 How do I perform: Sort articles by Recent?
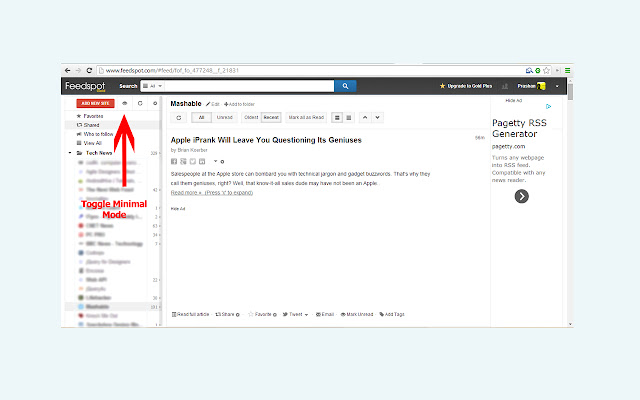pyautogui.click(x=271, y=118)
